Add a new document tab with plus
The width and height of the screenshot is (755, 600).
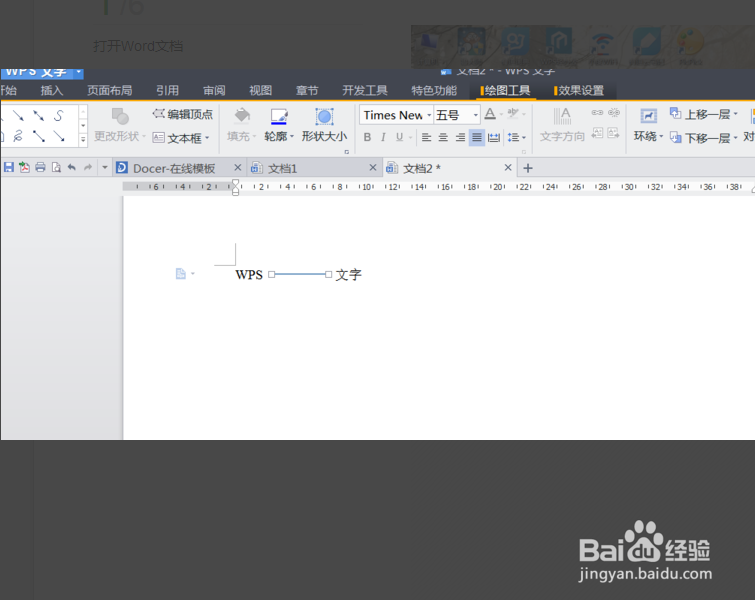528,168
